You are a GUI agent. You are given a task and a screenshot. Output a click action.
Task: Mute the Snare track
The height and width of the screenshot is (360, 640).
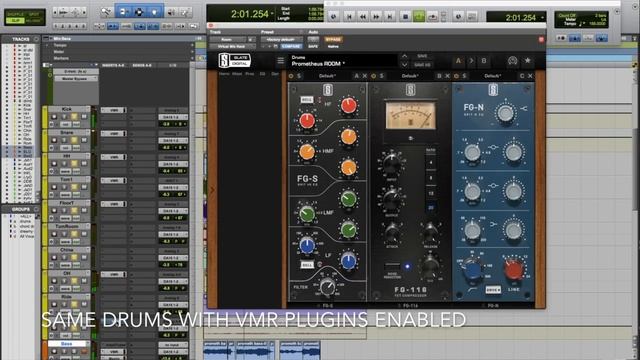point(84,140)
